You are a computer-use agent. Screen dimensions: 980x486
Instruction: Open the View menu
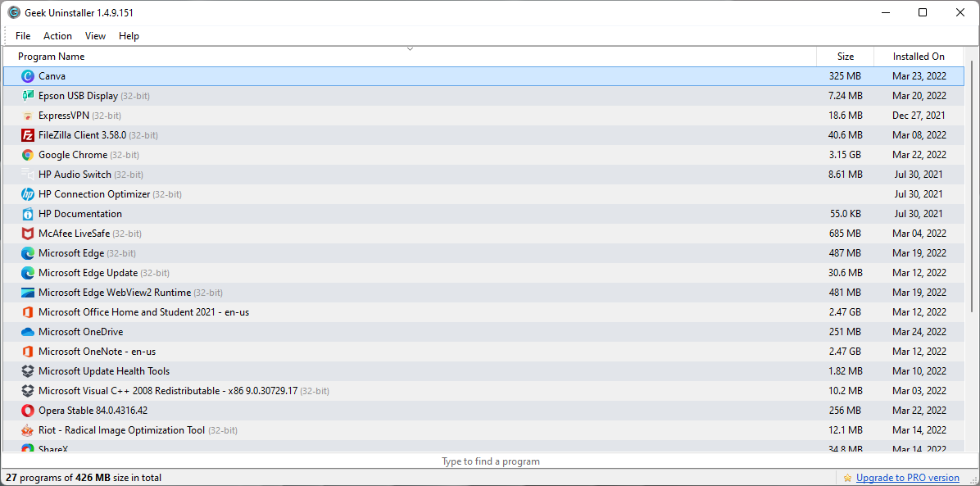click(96, 36)
